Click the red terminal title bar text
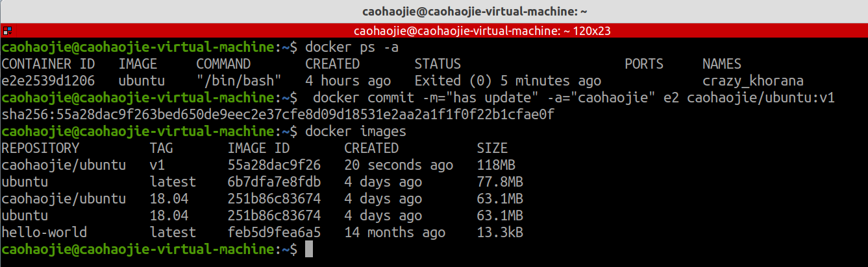The width and height of the screenshot is (868, 267). point(482,30)
